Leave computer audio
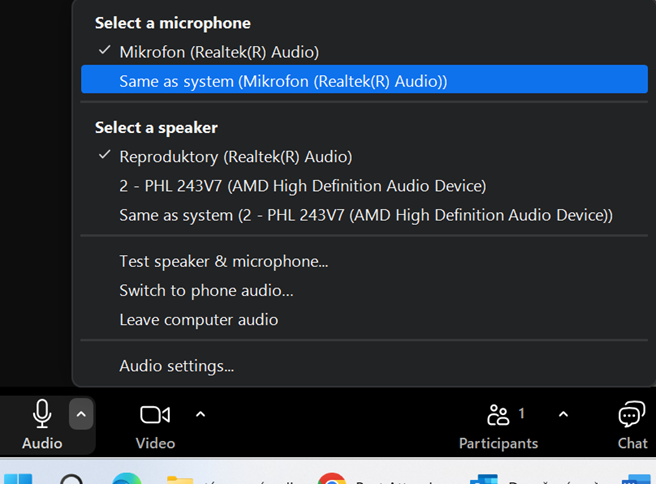The image size is (656, 484). pyautogui.click(x=198, y=320)
